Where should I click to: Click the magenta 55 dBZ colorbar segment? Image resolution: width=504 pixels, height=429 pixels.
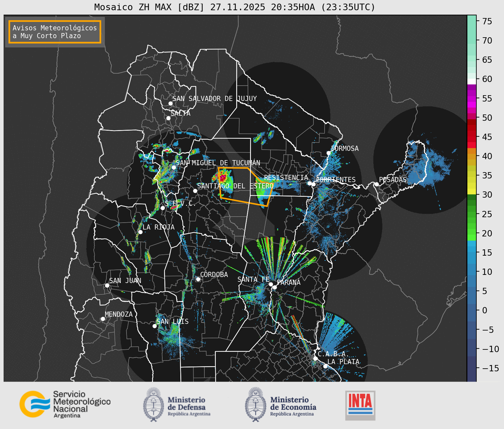pos(472,99)
